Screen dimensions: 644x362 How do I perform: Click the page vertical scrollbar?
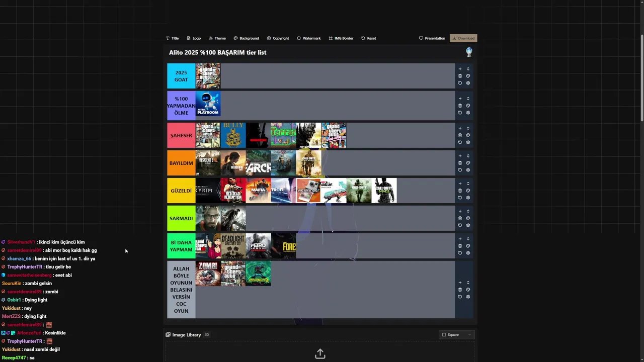pos(641,78)
